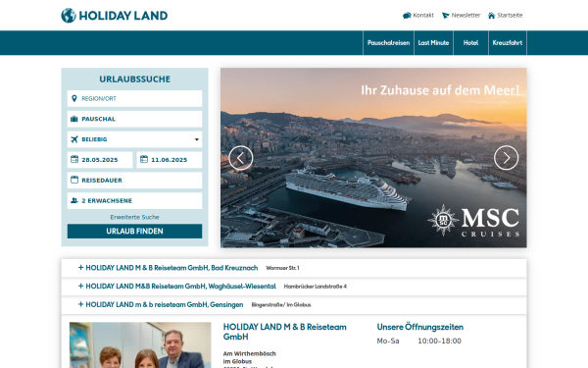588x368 pixels.
Task: Click the URLAUBSSUCHE heading
Action: (x=134, y=79)
